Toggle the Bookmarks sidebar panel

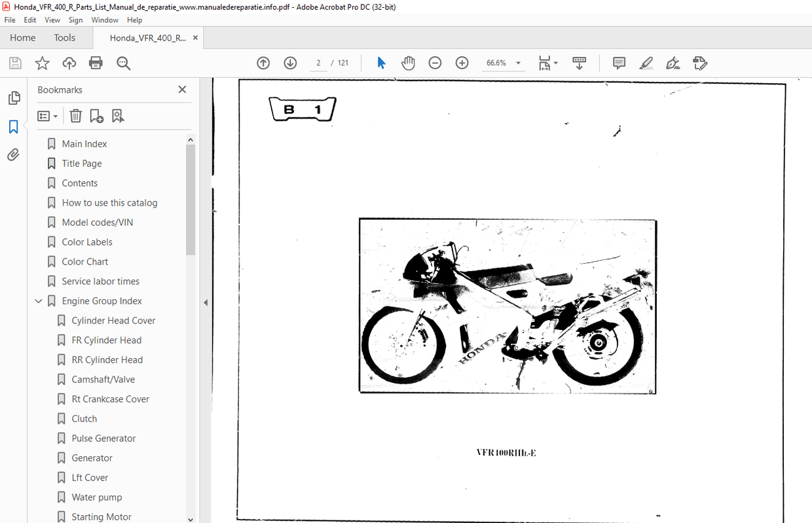point(14,126)
